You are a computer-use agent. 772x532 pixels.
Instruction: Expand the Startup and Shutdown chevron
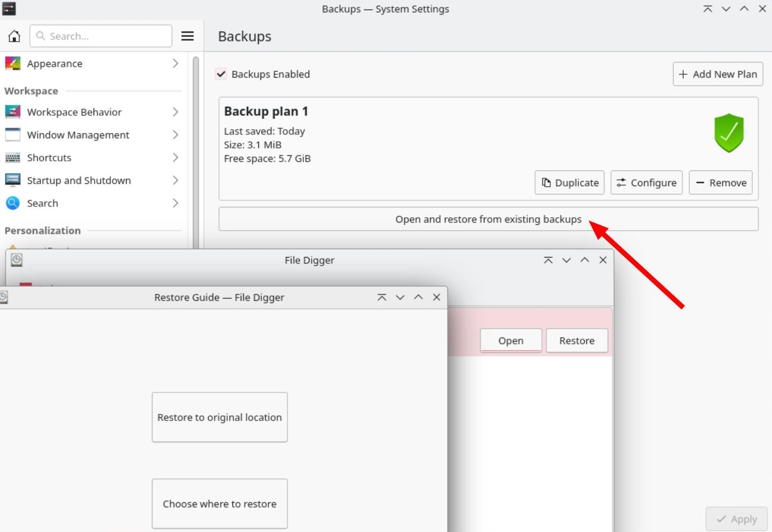point(176,181)
